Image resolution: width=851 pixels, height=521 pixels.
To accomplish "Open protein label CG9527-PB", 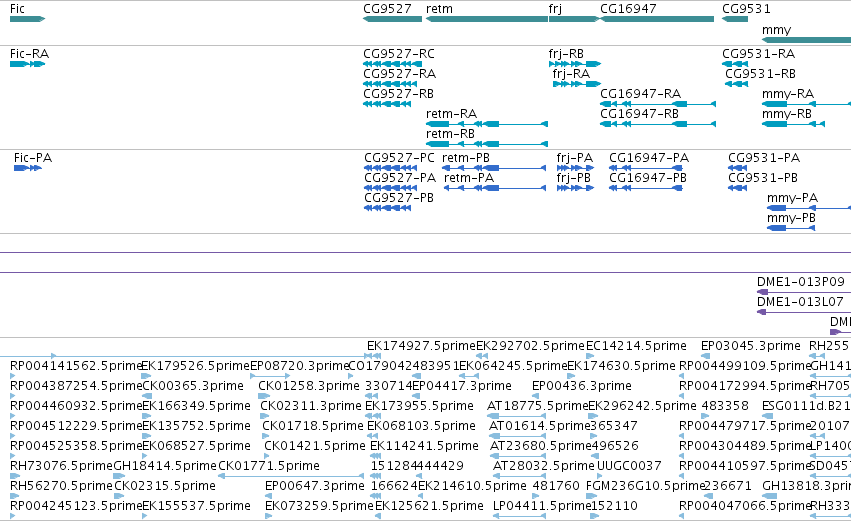I will click(x=399, y=198).
